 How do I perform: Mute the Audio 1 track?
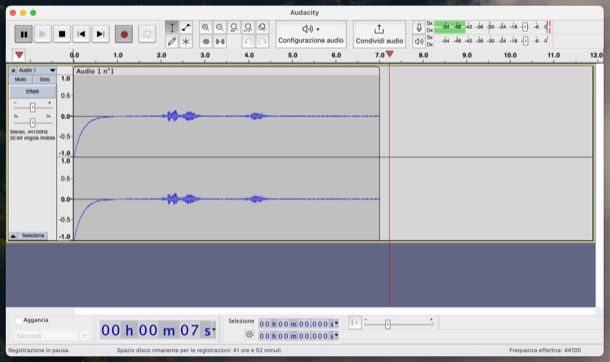tap(21, 79)
